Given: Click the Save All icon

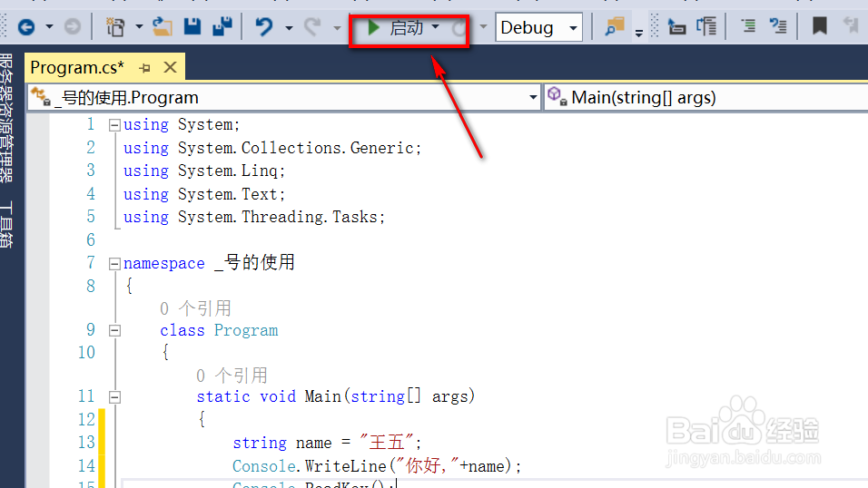Looking at the screenshot, I should coord(222,26).
